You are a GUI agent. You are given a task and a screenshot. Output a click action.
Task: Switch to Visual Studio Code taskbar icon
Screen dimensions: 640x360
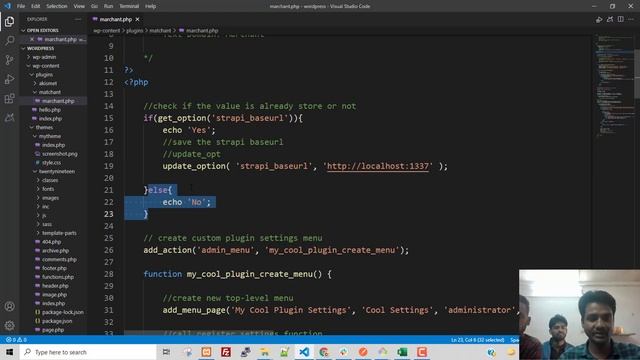point(304,352)
